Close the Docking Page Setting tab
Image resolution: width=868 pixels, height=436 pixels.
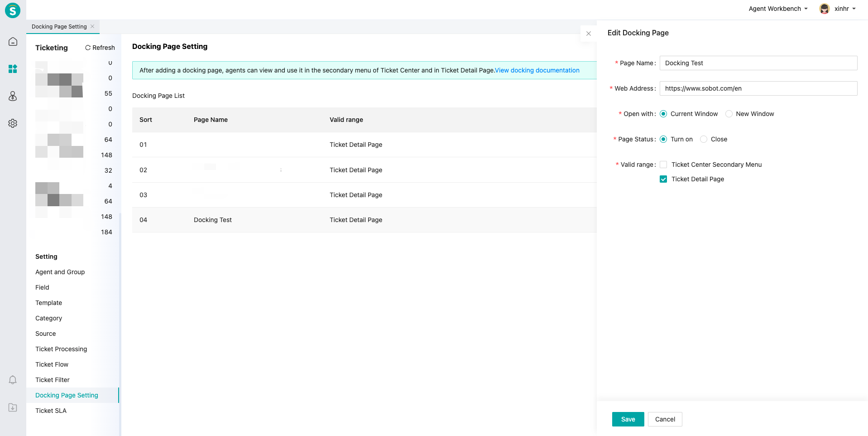(92, 26)
